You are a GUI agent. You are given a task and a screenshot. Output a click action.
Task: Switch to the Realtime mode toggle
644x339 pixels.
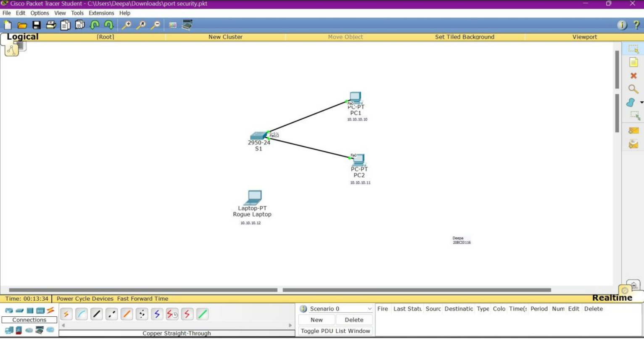tap(612, 297)
